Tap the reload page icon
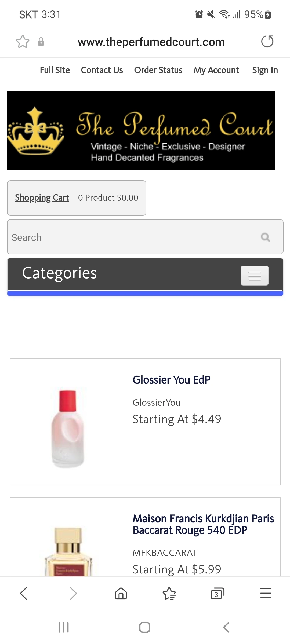 click(x=267, y=42)
